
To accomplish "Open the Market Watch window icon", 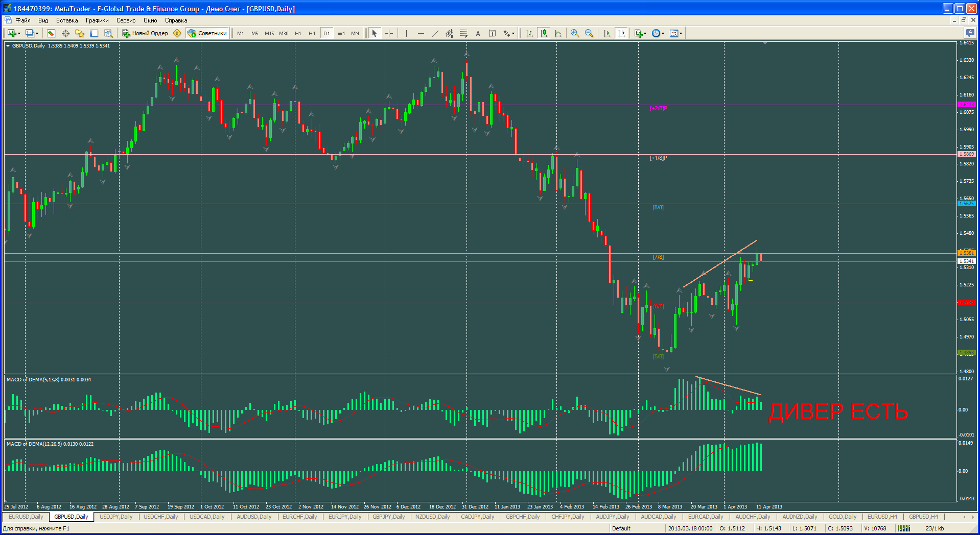I will pos(51,33).
